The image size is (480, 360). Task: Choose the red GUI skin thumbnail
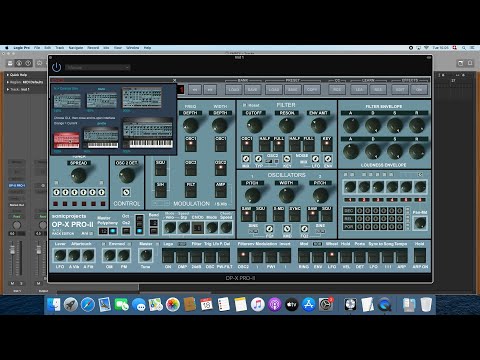click(x=67, y=140)
